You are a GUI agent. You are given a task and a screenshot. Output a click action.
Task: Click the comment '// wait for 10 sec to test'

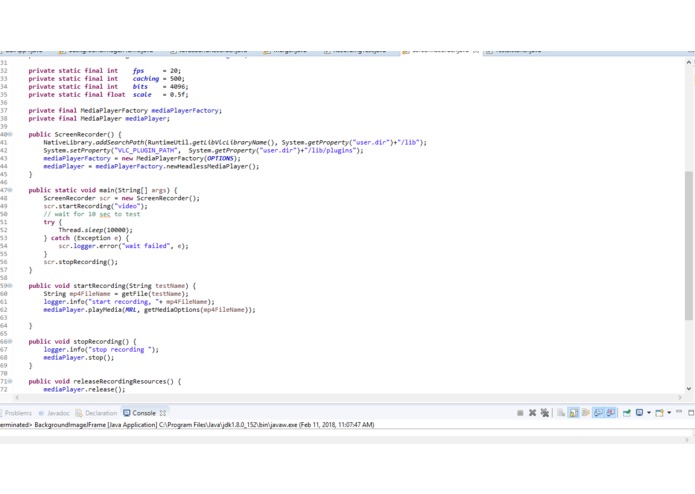(x=92, y=214)
